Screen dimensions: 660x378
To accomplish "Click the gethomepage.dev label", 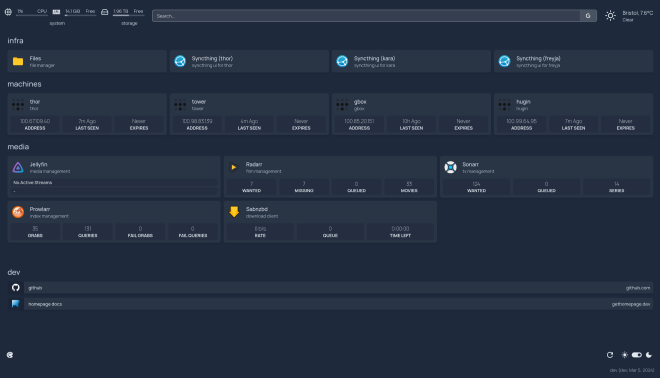I will (631, 304).
